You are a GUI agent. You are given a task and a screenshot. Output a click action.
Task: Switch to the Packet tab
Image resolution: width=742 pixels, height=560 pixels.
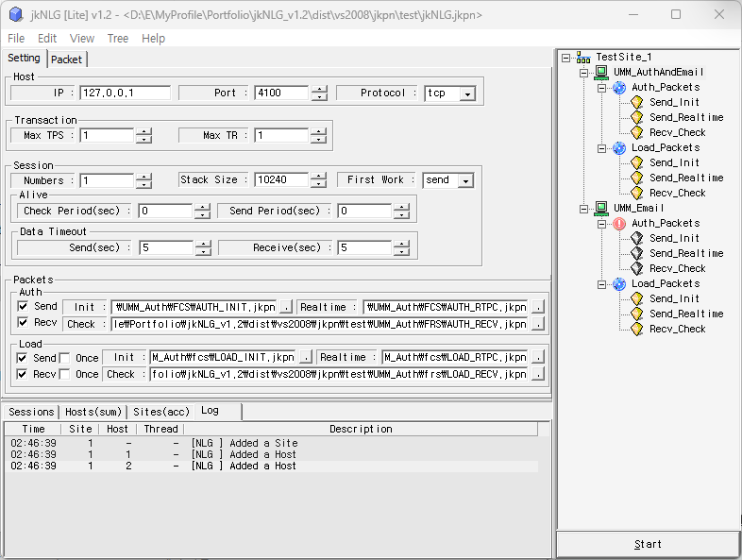[67, 59]
